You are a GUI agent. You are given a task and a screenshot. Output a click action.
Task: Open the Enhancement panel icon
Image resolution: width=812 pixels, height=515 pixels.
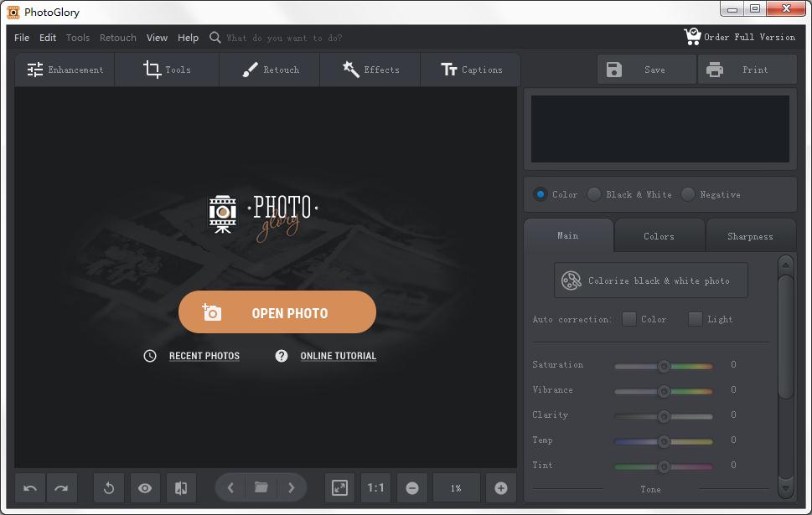point(34,70)
